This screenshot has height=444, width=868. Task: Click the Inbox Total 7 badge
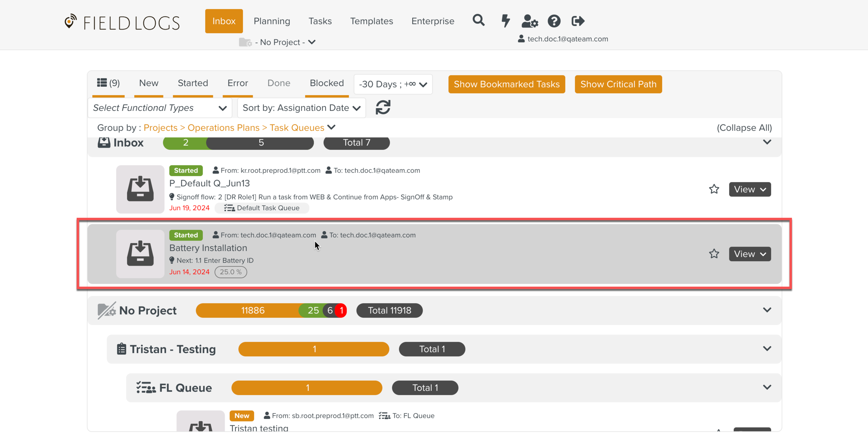coord(357,142)
